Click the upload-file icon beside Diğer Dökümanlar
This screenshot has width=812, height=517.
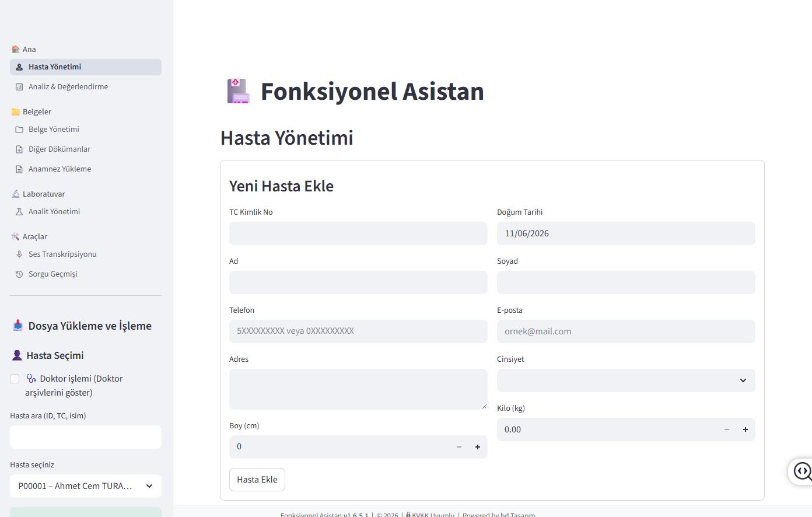pyautogui.click(x=19, y=149)
